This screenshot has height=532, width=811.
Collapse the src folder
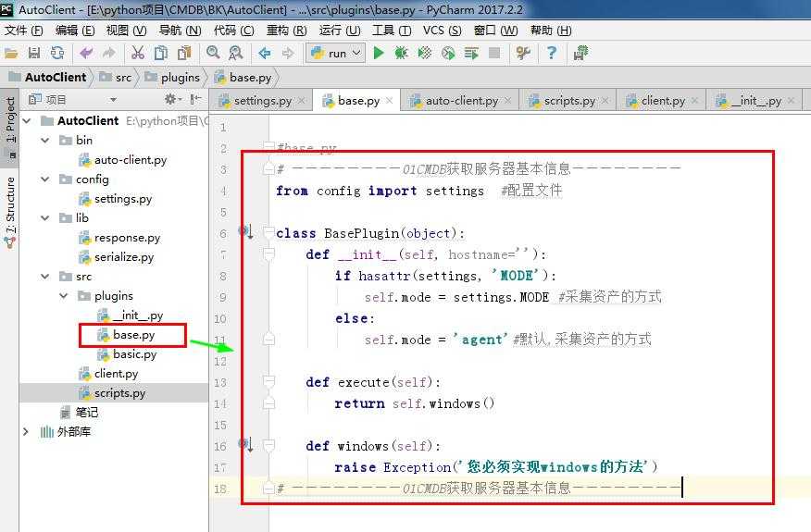click(45, 277)
